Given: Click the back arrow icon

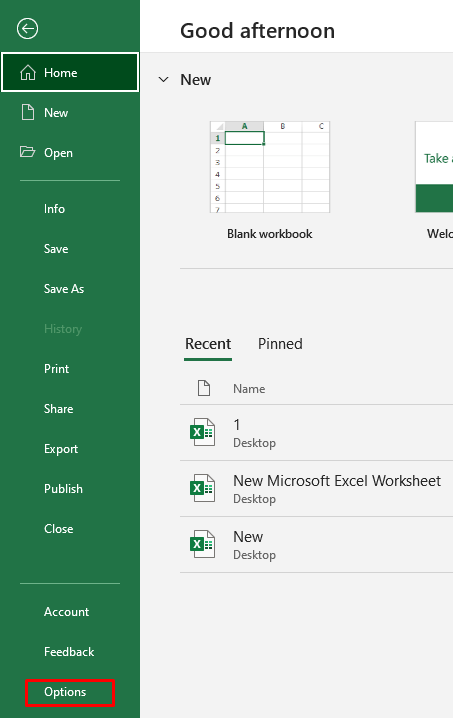Looking at the screenshot, I should 27,29.
